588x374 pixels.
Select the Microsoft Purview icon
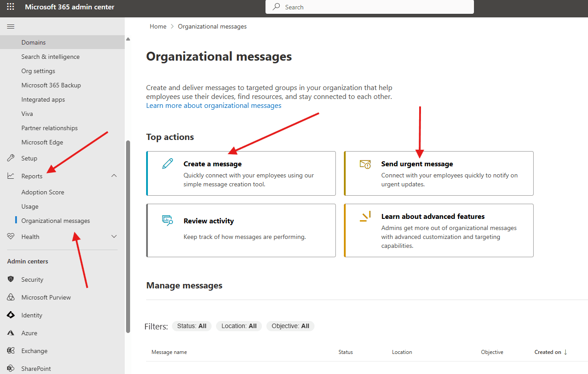(x=11, y=297)
